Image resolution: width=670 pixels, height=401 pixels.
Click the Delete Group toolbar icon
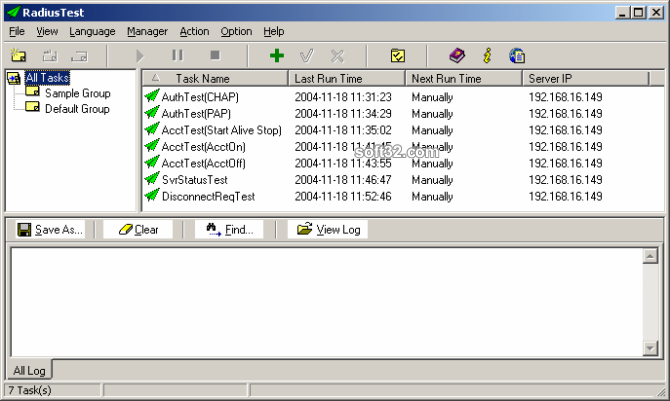point(79,56)
